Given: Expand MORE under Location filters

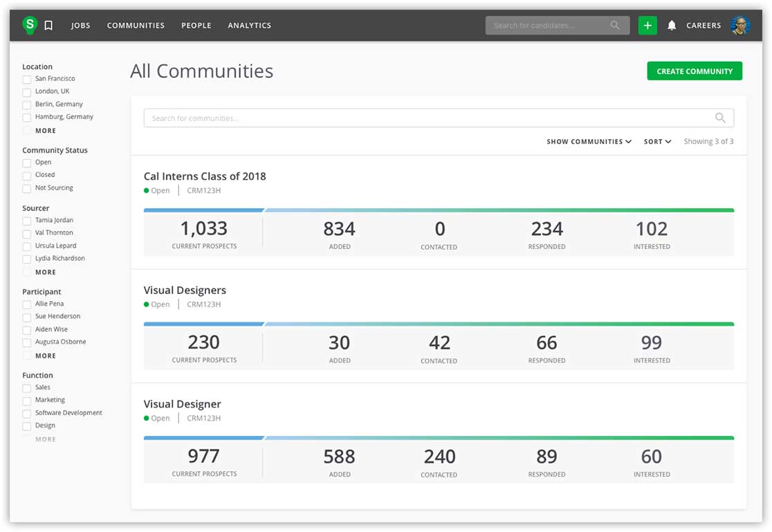Looking at the screenshot, I should pos(46,131).
